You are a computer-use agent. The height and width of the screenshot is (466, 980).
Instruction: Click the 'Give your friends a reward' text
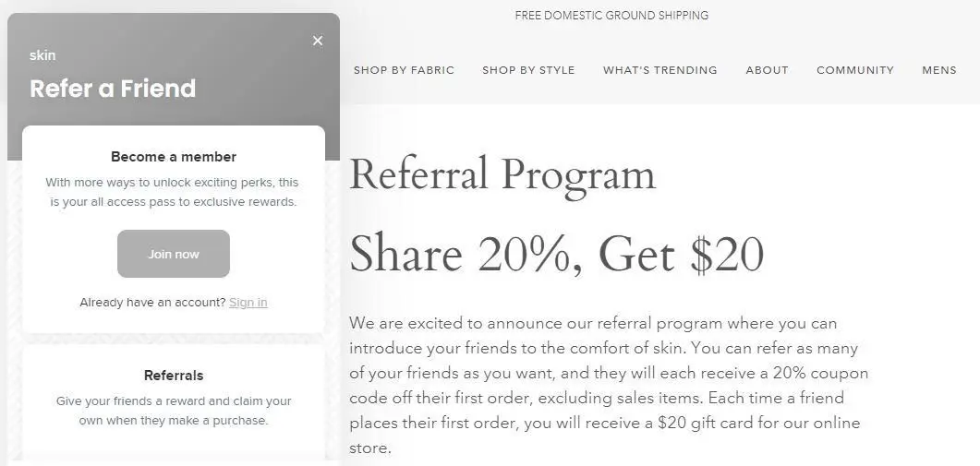tap(174, 411)
